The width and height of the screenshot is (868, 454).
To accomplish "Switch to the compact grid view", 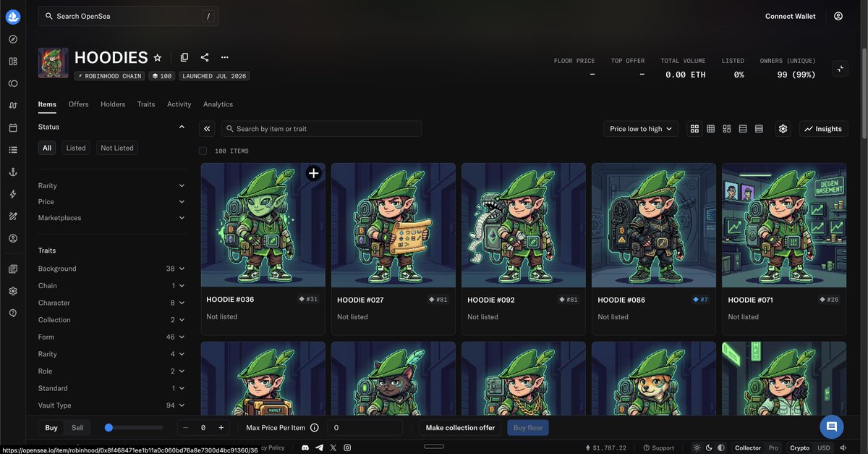I will click(x=711, y=129).
